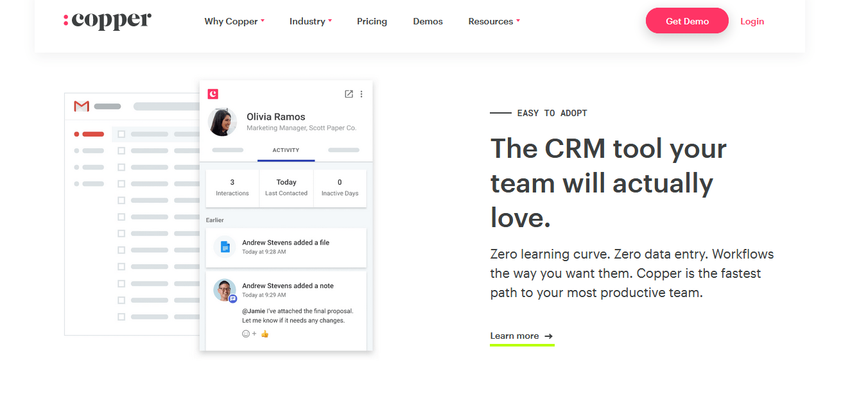The width and height of the screenshot is (868, 419).
Task: Click Olivia Ramos's profile photo
Action: click(223, 122)
